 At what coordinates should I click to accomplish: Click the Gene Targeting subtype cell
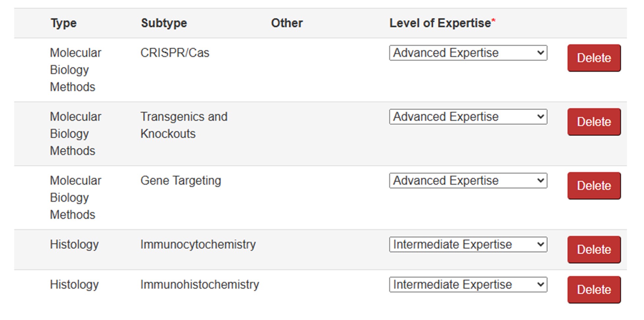pyautogui.click(x=181, y=181)
